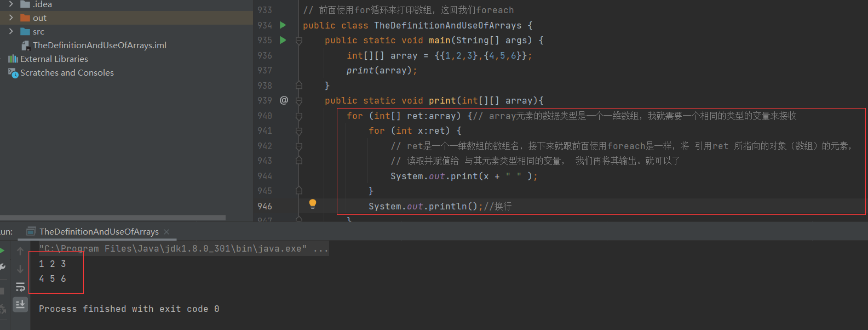The image size is (868, 330).
Task: Click the .iml file icon
Action: tap(25, 45)
